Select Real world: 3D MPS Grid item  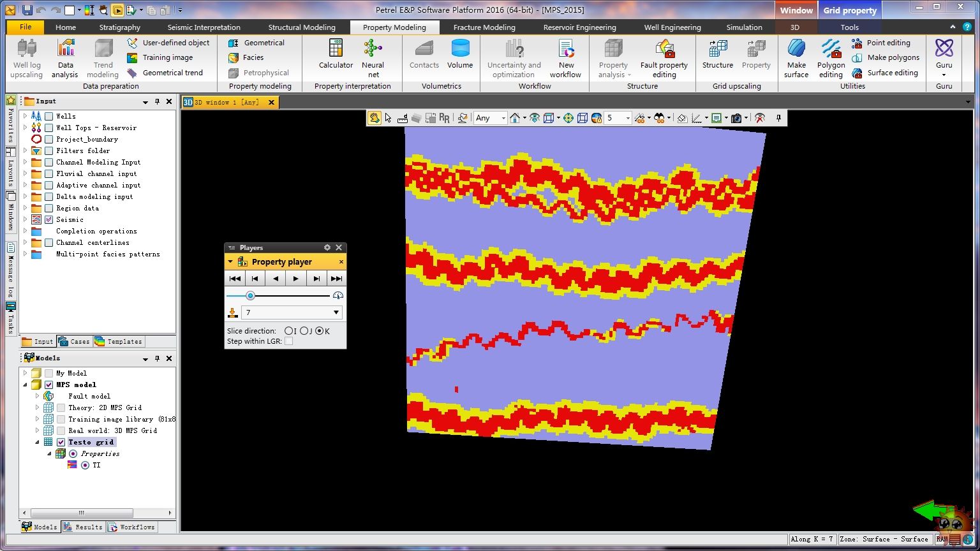112,430
